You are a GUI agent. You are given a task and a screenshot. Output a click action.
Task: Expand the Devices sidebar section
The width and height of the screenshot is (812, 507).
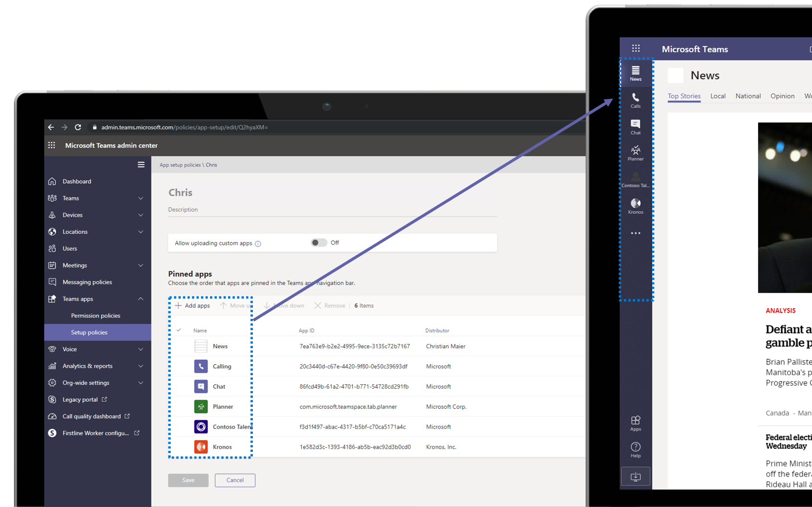pos(141,215)
